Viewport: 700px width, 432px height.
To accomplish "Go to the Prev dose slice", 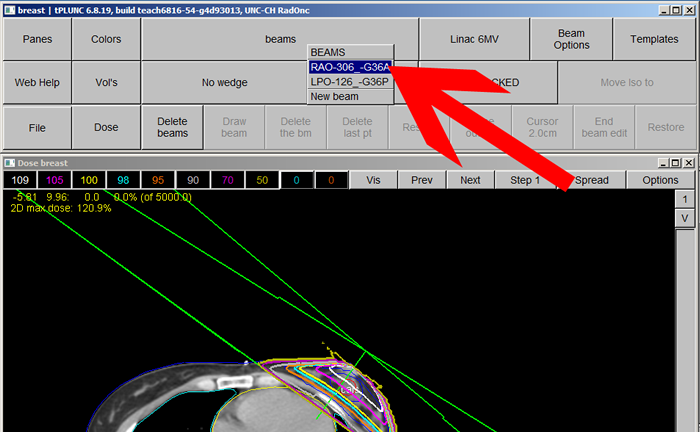I will (x=422, y=180).
